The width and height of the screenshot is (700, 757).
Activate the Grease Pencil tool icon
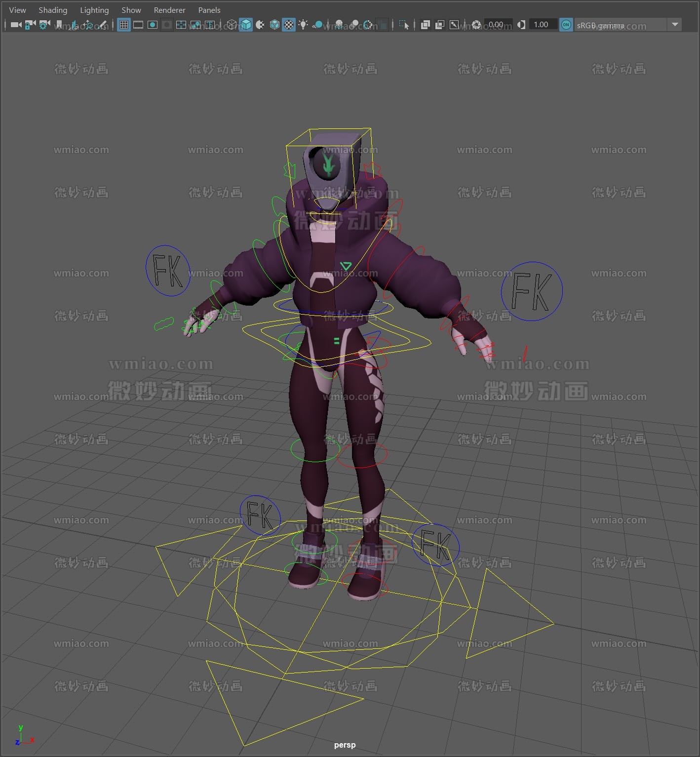[102, 25]
